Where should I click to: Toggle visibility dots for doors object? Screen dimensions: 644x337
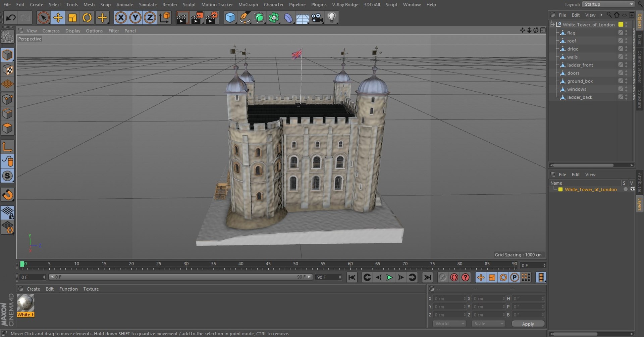pyautogui.click(x=626, y=73)
